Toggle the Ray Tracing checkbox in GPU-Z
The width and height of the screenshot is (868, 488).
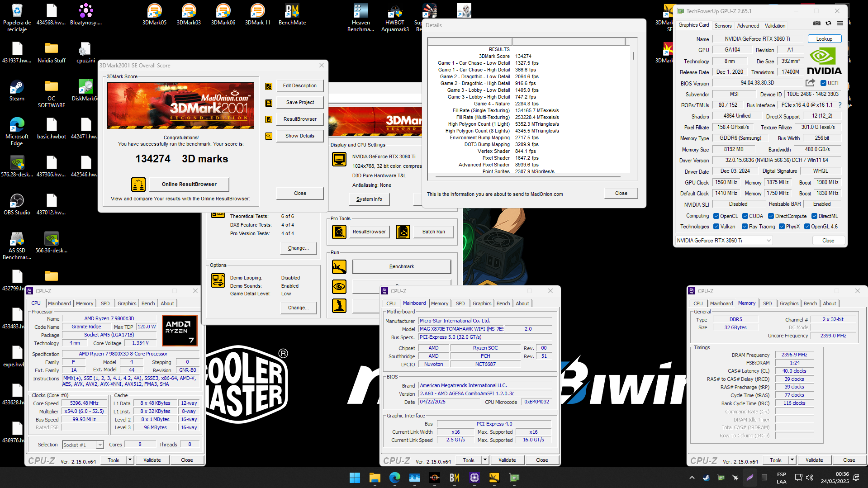pyautogui.click(x=745, y=227)
